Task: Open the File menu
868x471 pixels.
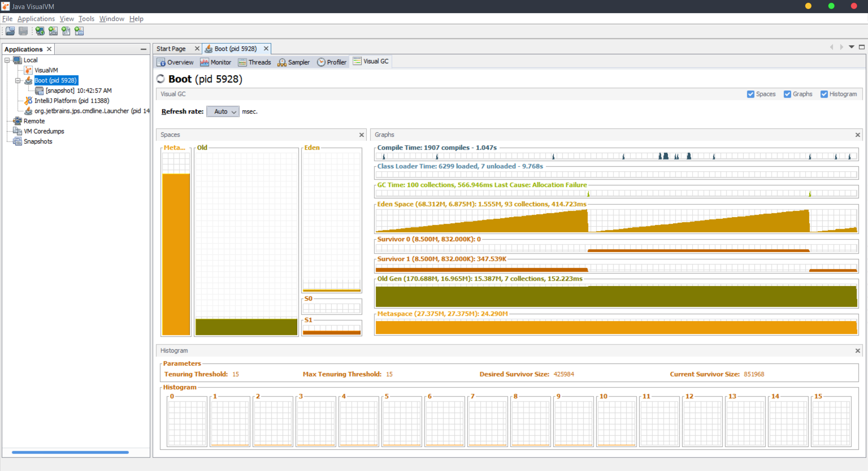Action: click(7, 19)
